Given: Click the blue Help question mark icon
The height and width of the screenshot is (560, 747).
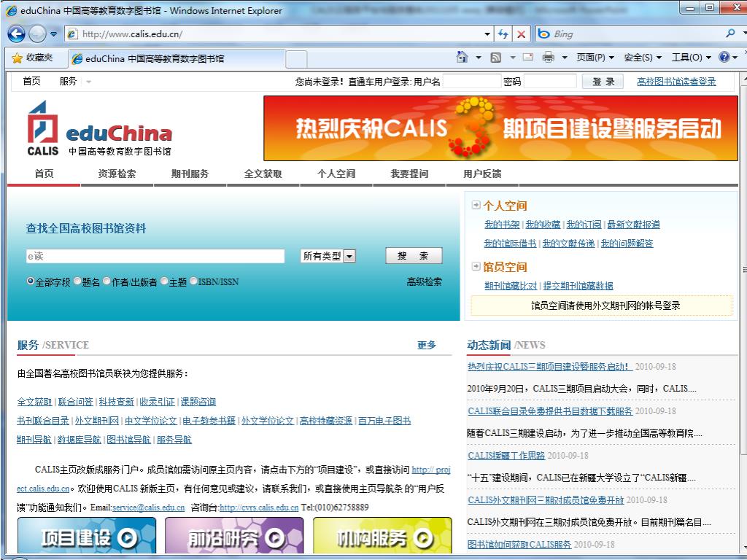Looking at the screenshot, I should [724, 57].
